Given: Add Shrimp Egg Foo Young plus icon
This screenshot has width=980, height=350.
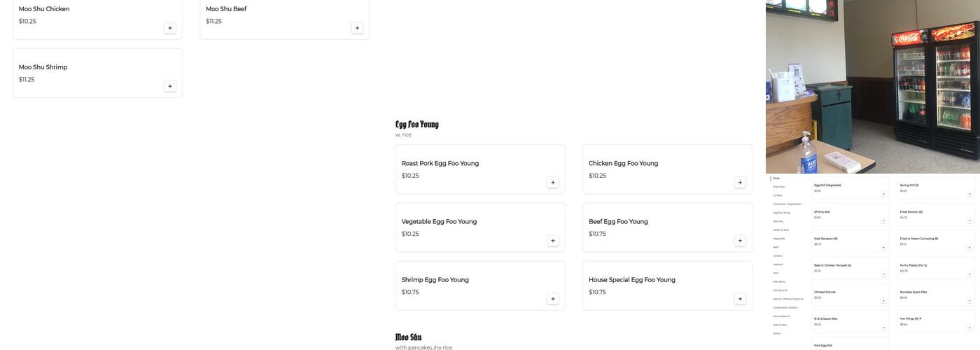Looking at the screenshot, I should pyautogui.click(x=553, y=299).
